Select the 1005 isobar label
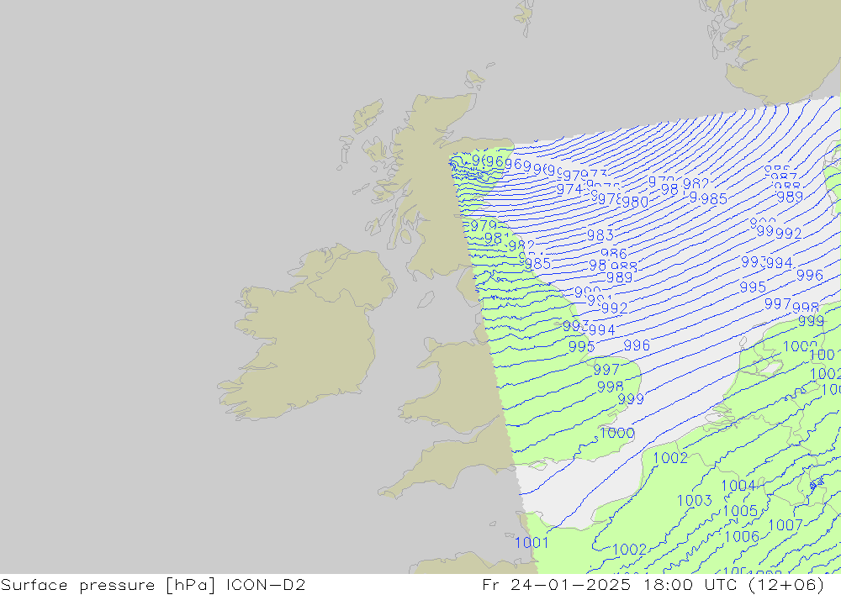 740,511
